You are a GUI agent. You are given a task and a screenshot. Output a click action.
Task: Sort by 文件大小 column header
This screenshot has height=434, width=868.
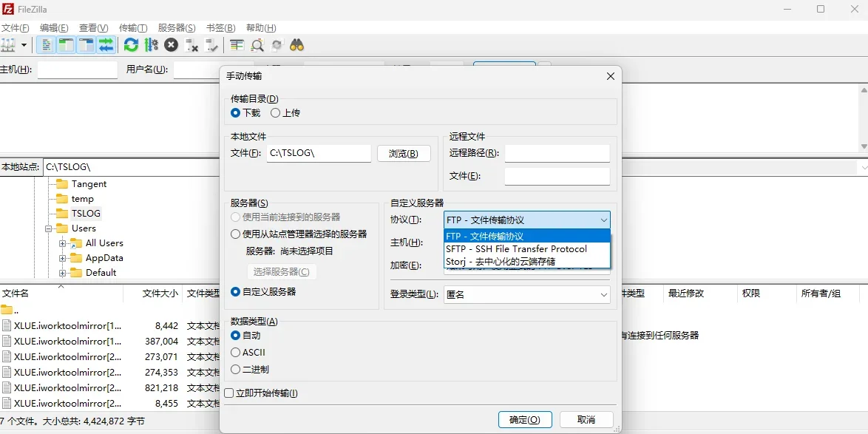click(x=153, y=294)
